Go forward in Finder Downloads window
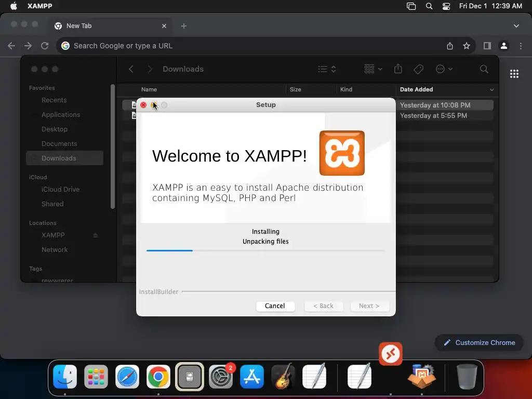The image size is (532, 399). [x=150, y=69]
